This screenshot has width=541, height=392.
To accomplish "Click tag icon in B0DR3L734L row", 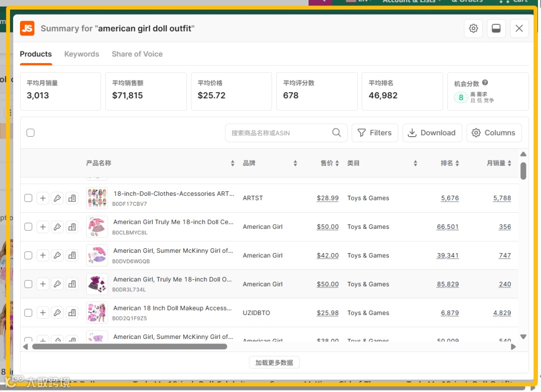I will tap(57, 284).
